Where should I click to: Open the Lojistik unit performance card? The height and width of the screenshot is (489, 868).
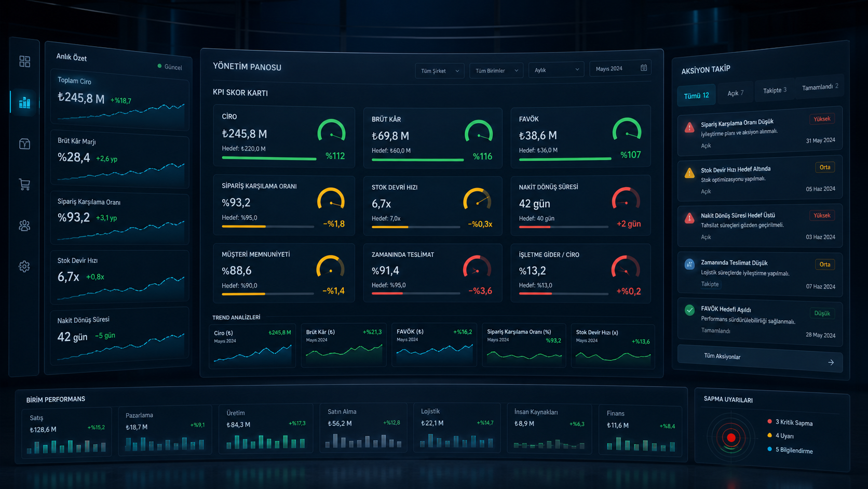coord(457,428)
